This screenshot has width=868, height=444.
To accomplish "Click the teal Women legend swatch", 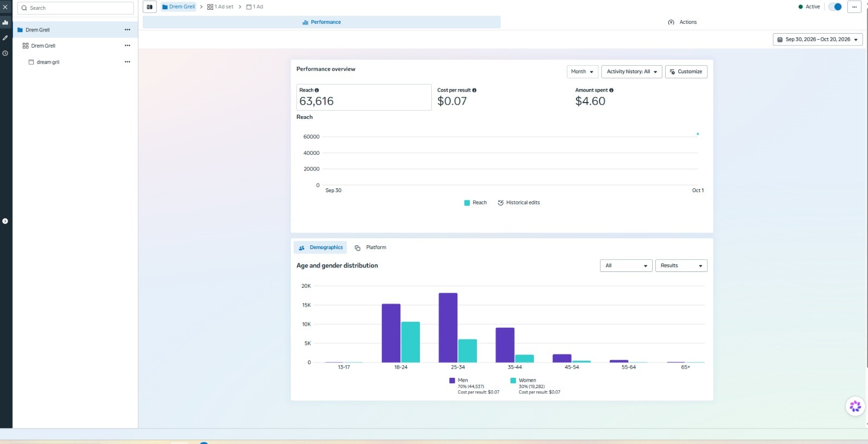I will [513, 380].
